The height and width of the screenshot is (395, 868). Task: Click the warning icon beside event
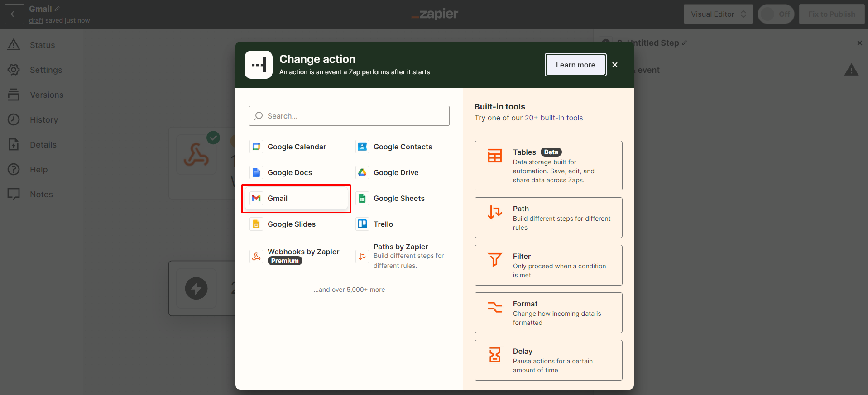pos(851,70)
